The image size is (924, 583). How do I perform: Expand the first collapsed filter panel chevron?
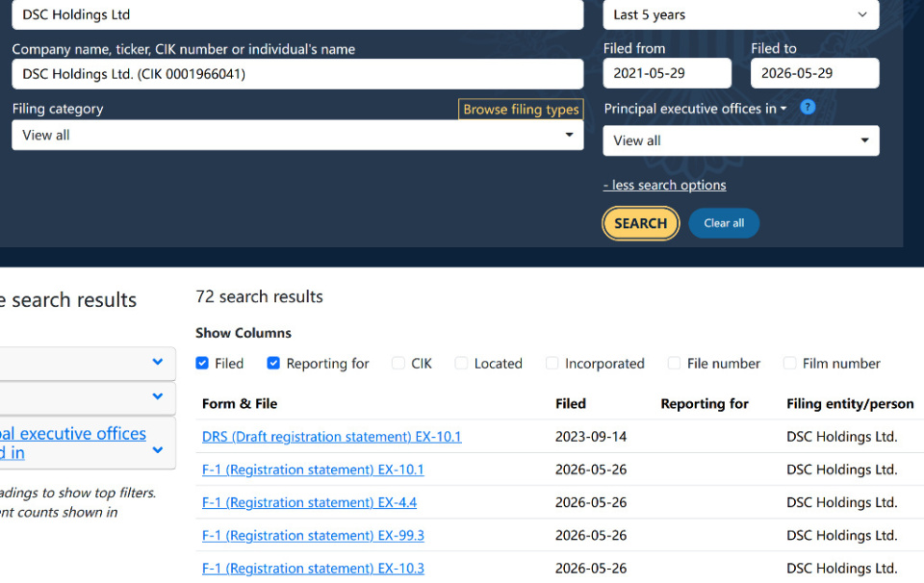[157, 362]
